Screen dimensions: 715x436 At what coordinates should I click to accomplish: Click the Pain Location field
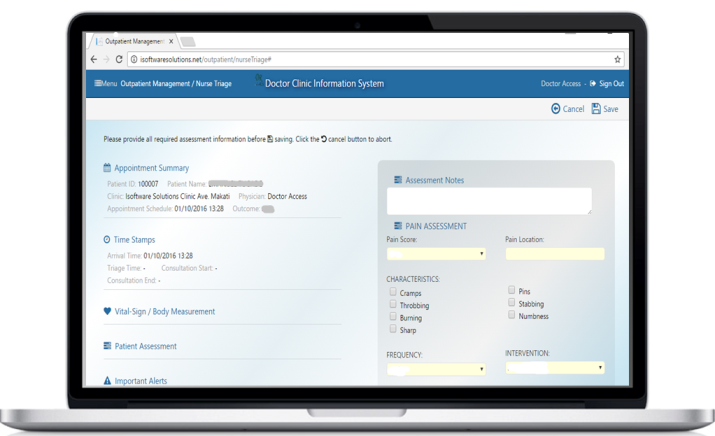(555, 254)
